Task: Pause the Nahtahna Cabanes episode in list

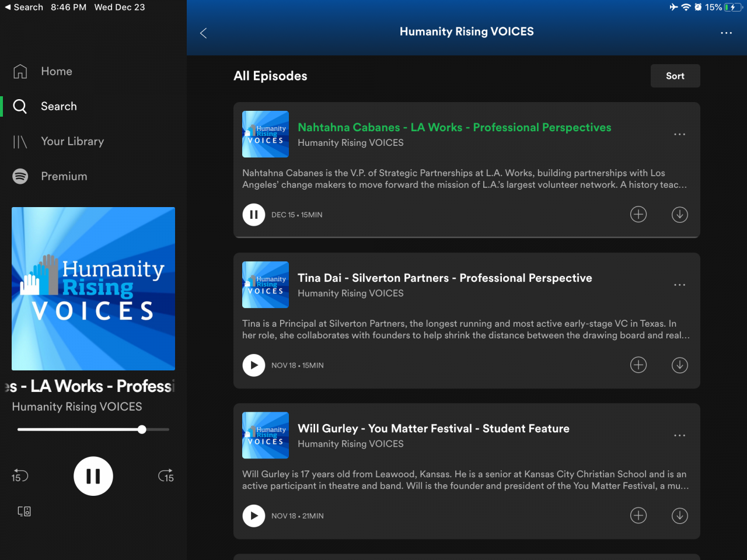Action: (x=254, y=215)
